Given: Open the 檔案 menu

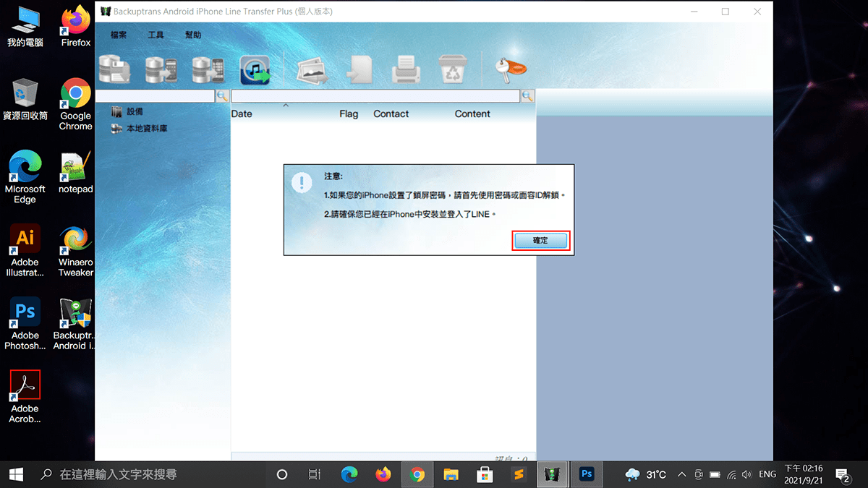Looking at the screenshot, I should (x=119, y=35).
